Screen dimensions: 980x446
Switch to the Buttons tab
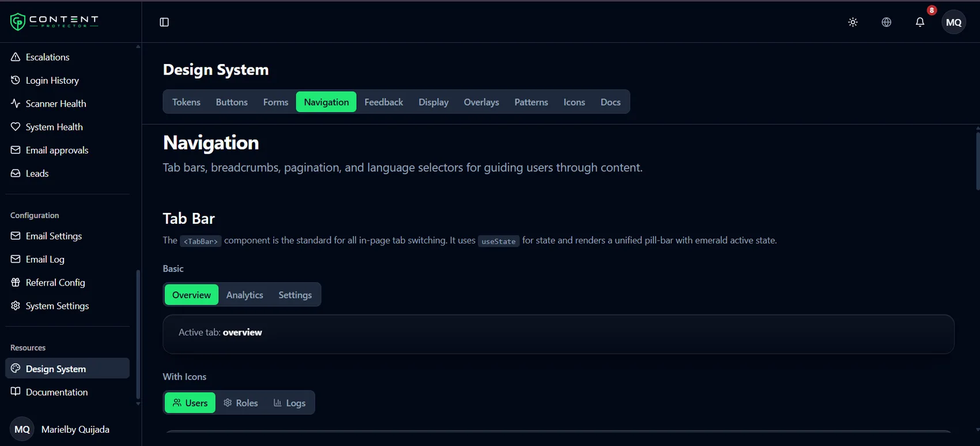[232, 102]
